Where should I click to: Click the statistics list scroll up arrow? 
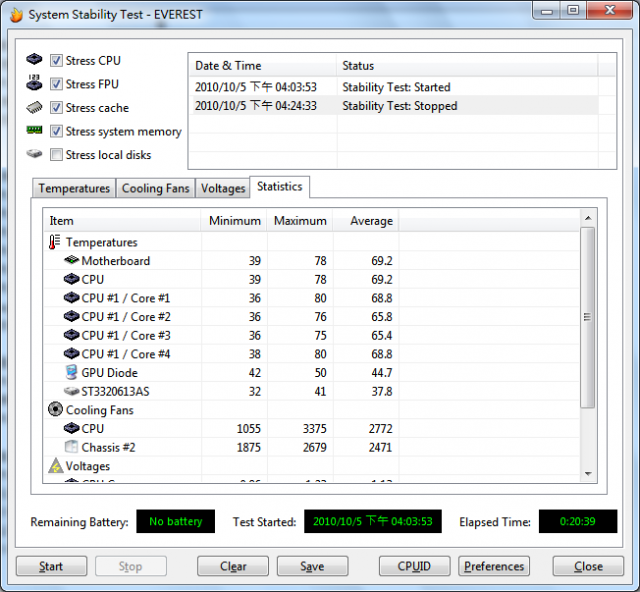pyautogui.click(x=588, y=218)
